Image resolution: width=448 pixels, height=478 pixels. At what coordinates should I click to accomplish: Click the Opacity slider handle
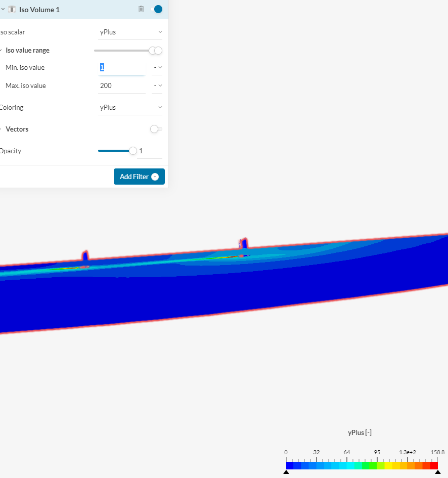pyautogui.click(x=133, y=151)
